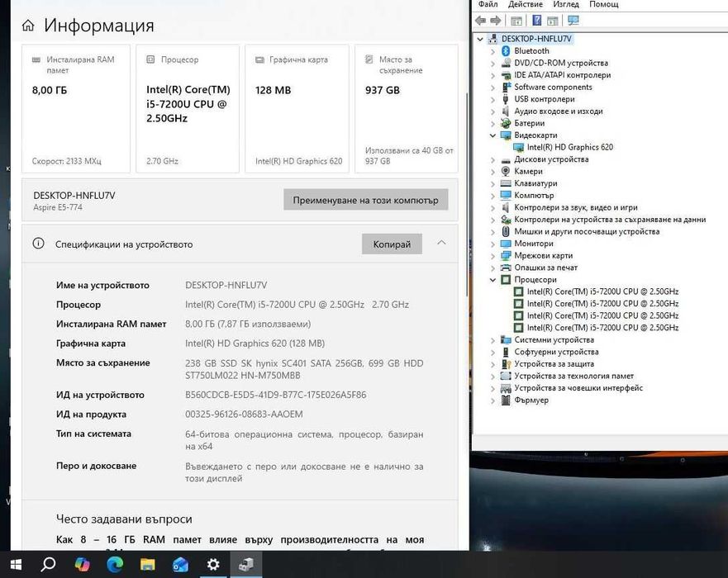Click the Място за съхранение card
The height and width of the screenshot is (578, 728).
tap(407, 108)
